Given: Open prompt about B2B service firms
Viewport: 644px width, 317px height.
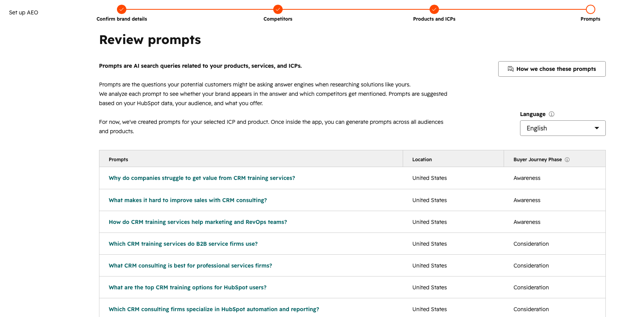Looking at the screenshot, I should pyautogui.click(x=183, y=244).
